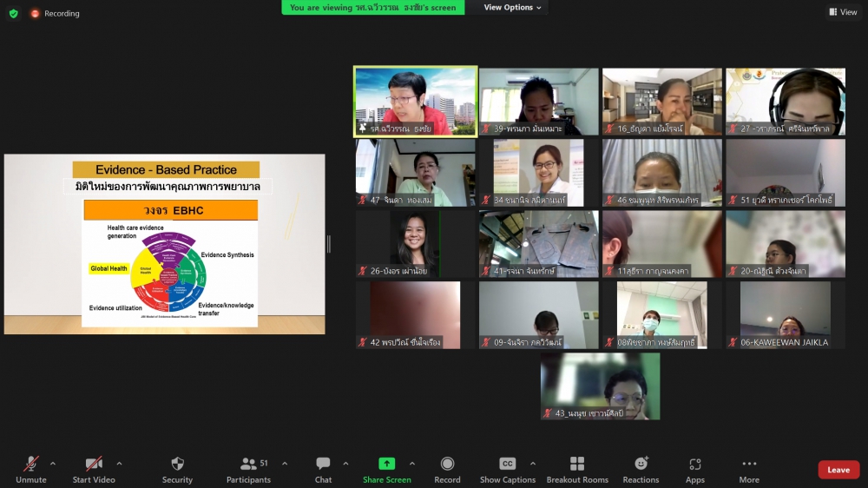Viewport: 868px width, 488px height.
Task: Open the Participants panel
Action: click(248, 465)
